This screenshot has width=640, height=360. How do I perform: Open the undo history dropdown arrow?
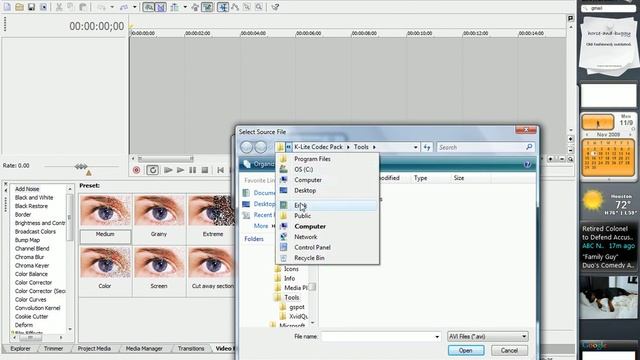pos(112,7)
